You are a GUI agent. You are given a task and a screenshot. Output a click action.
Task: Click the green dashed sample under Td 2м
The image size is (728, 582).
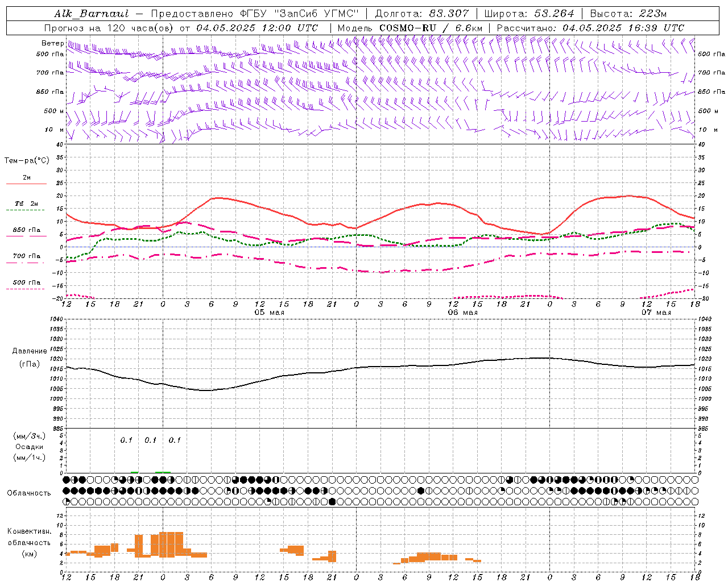[x=26, y=210]
